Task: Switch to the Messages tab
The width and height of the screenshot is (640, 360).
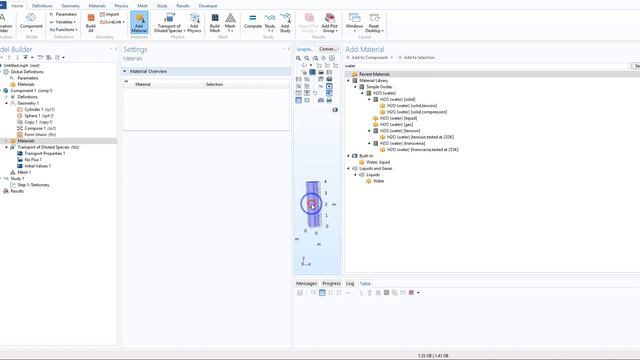Action: pos(307,283)
